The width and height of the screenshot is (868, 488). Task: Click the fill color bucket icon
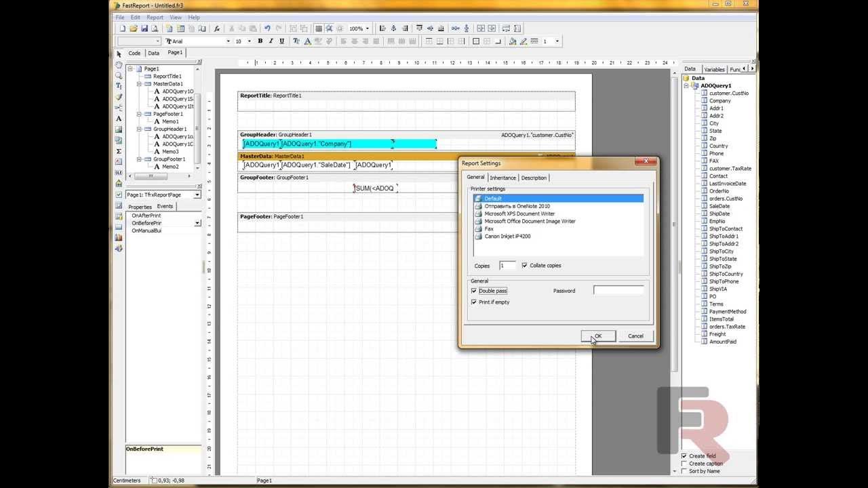click(x=513, y=41)
